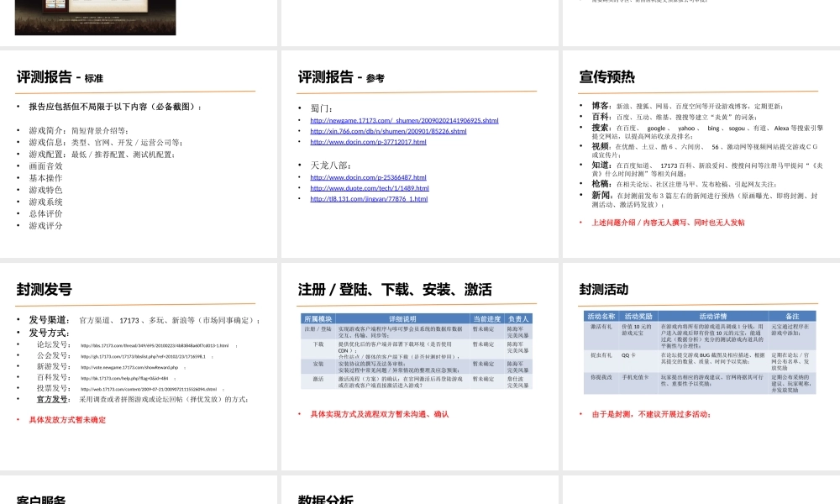
Task: Click red note 具体实现方式及流程双方暂未沟通
Action: [x=380, y=414]
